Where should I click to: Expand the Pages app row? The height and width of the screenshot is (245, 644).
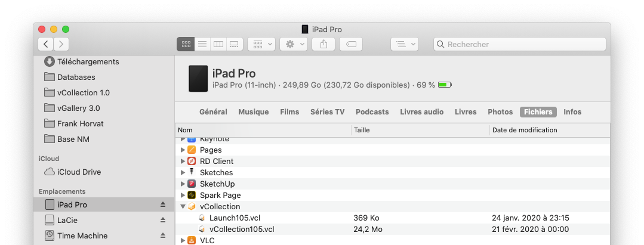point(183,150)
